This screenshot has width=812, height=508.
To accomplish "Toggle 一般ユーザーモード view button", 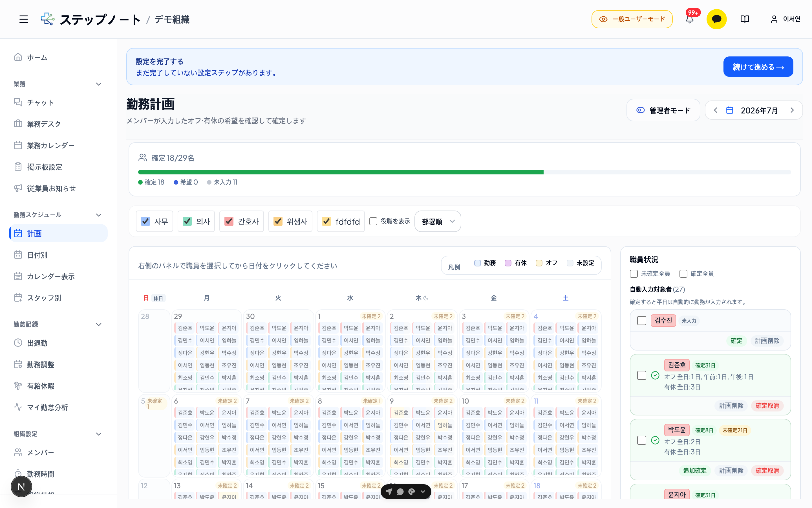I will point(632,19).
